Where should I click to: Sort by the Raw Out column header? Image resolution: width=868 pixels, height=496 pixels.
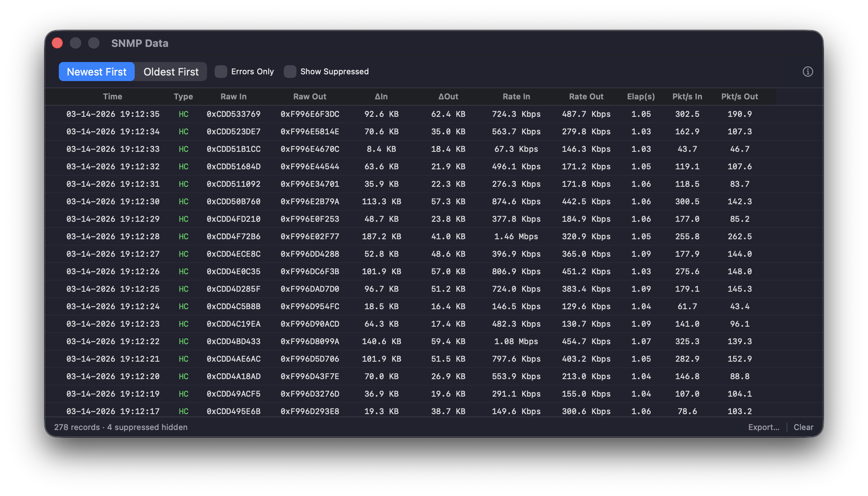coord(310,96)
